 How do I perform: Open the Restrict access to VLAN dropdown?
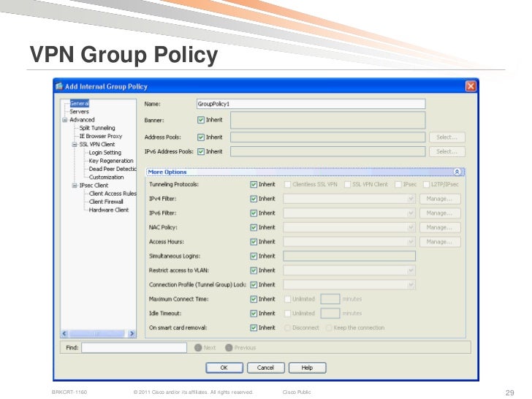point(411,270)
